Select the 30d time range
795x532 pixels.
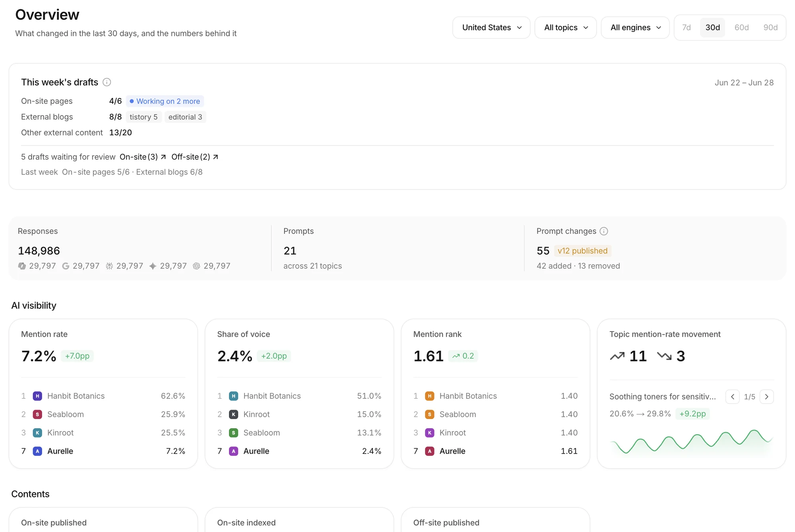712,27
